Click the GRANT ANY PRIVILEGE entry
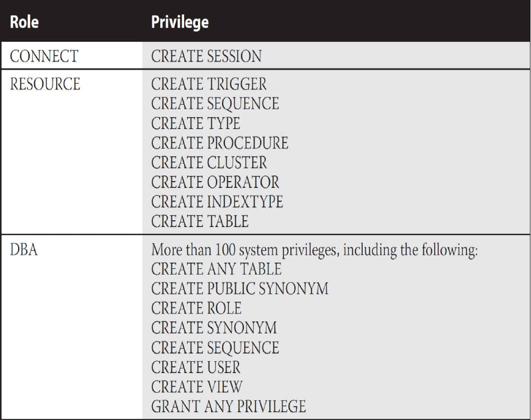 [x=228, y=406]
